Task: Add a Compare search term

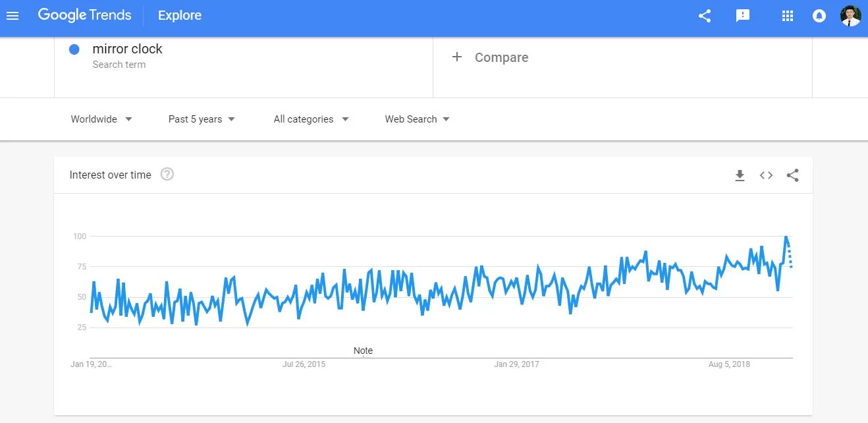Action: [x=491, y=57]
